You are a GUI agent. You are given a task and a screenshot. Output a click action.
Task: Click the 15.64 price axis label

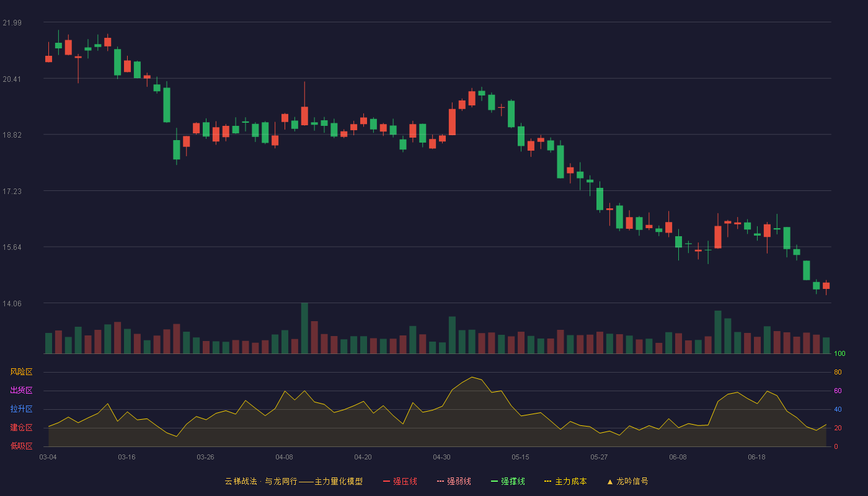(x=12, y=247)
